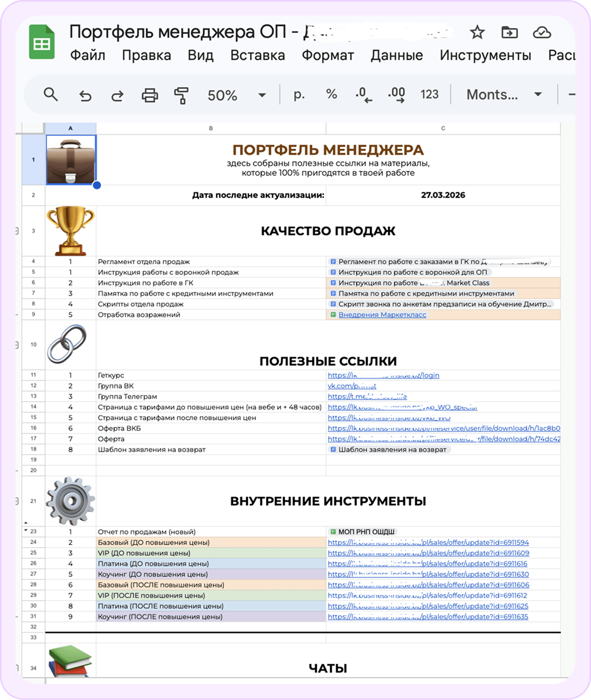The width and height of the screenshot is (591, 700).
Task: Open the Группа Телеграм t.me link
Action: coord(367,396)
